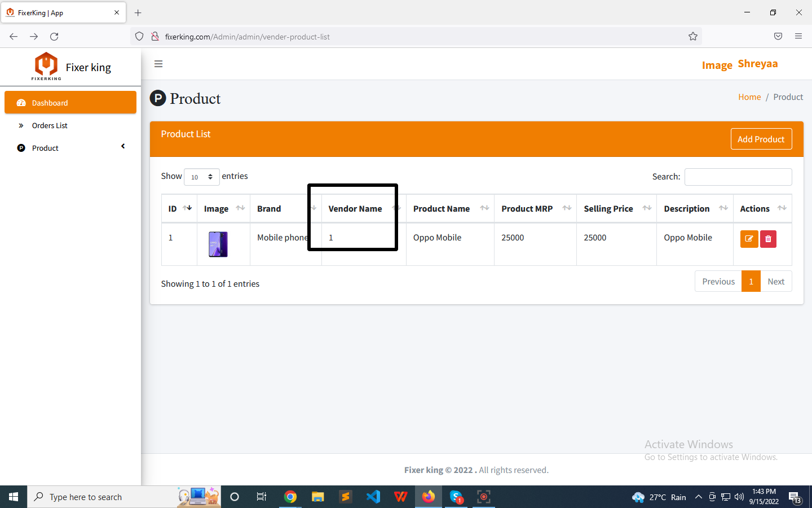Open the Pocket save icon
This screenshot has width=812, height=508.
778,36
